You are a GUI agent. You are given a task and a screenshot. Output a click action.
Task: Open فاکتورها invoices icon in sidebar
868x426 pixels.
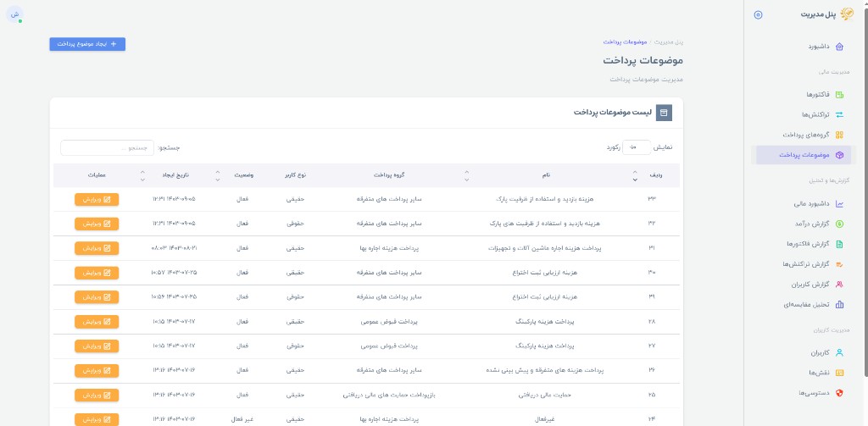839,95
